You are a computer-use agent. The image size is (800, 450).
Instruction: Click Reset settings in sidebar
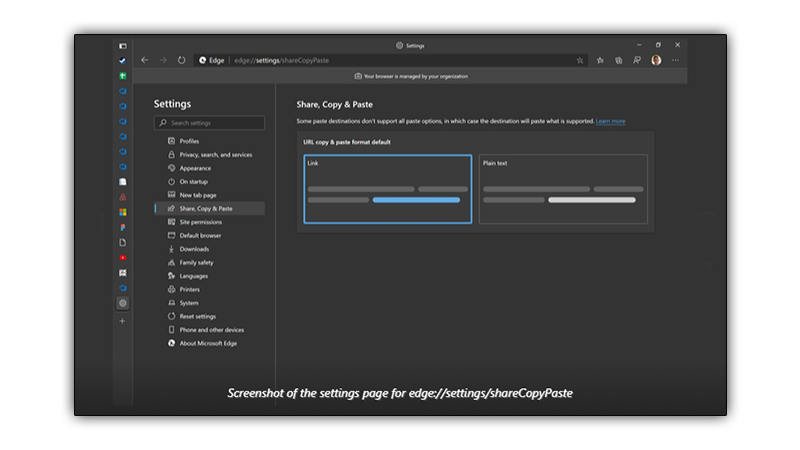(x=197, y=316)
